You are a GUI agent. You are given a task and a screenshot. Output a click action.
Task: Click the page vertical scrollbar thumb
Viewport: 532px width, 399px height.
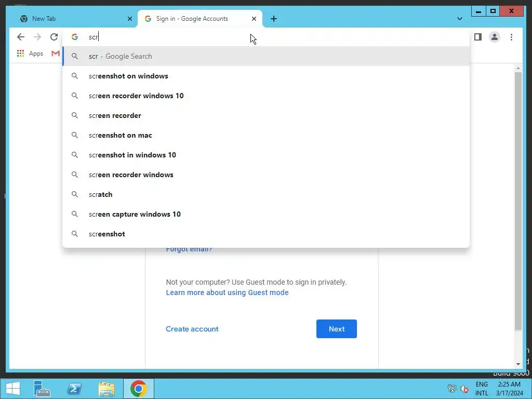(518, 201)
